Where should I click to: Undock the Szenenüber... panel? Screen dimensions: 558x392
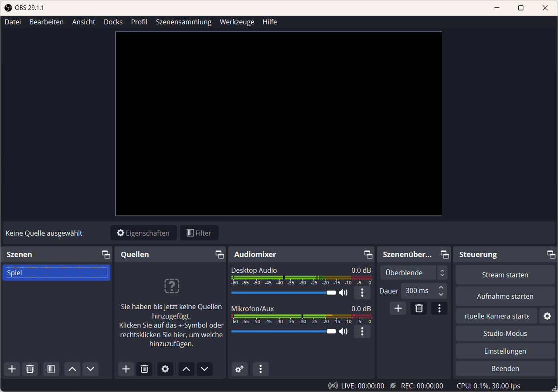[x=445, y=254]
